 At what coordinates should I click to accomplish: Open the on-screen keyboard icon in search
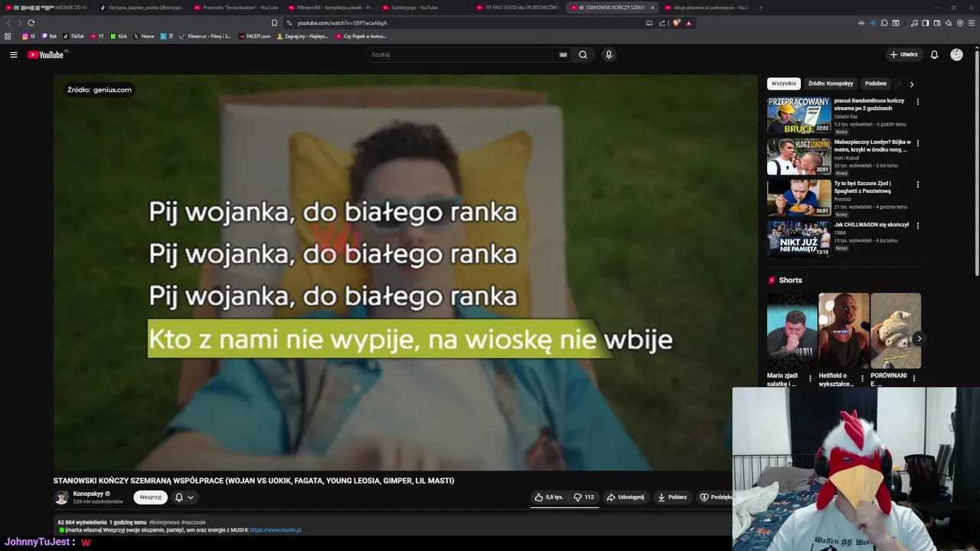click(563, 54)
